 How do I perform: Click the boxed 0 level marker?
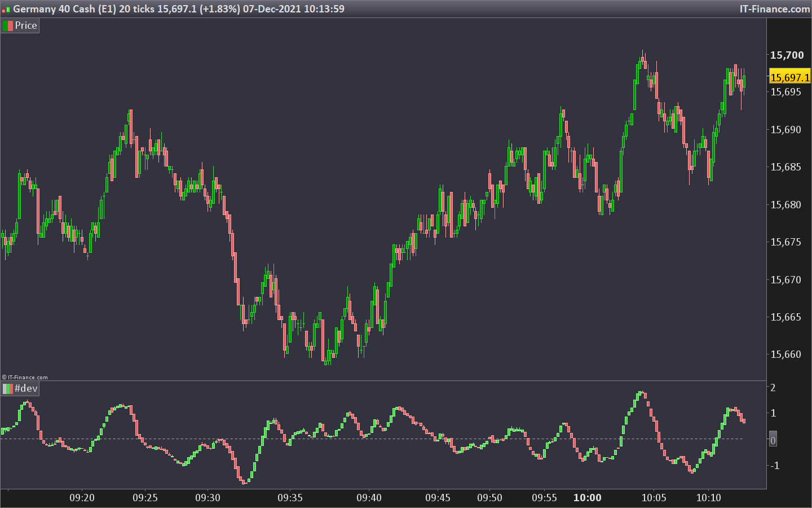[x=773, y=440]
